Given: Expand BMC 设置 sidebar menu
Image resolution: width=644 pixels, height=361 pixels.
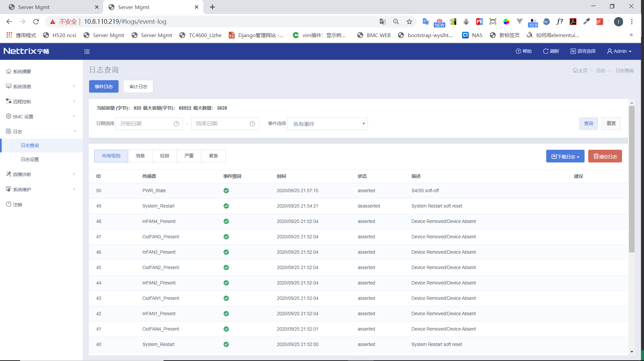Looking at the screenshot, I should click(x=41, y=117).
